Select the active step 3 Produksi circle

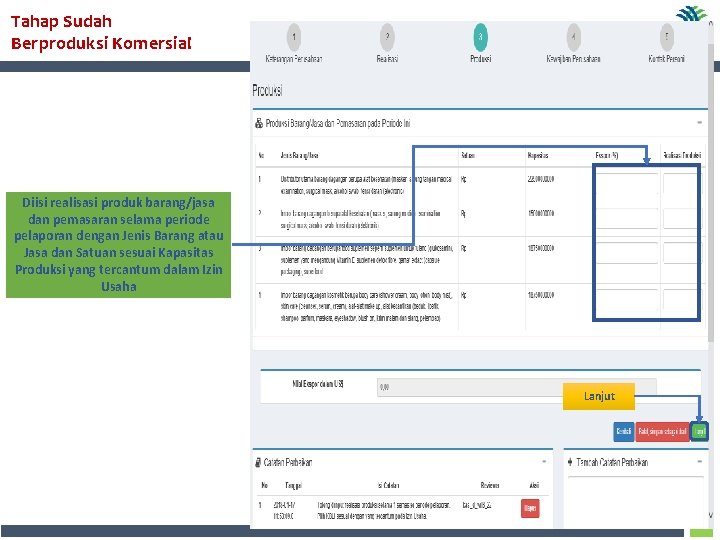click(x=480, y=37)
